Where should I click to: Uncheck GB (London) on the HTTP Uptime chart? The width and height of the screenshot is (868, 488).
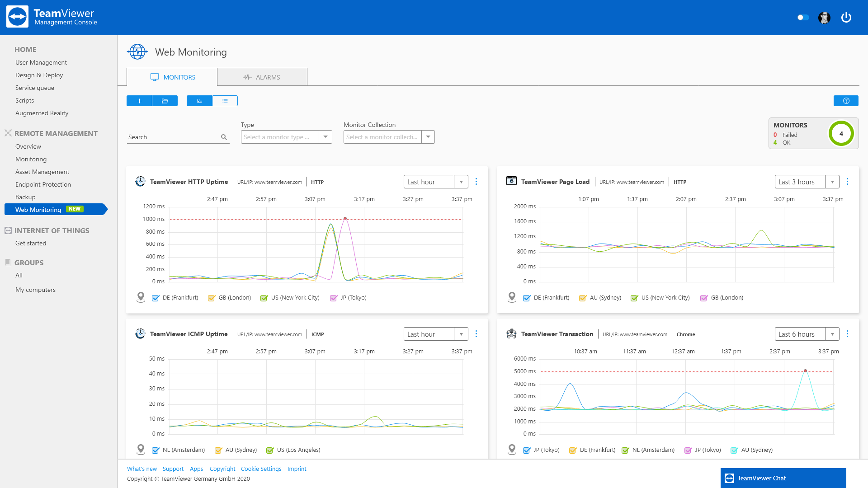(212, 298)
